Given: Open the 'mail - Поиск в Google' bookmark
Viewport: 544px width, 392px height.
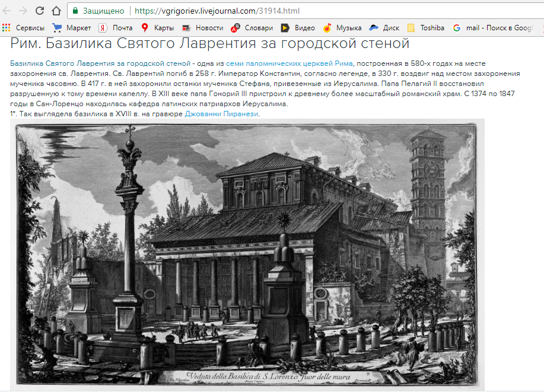Looking at the screenshot, I should [x=492, y=28].
